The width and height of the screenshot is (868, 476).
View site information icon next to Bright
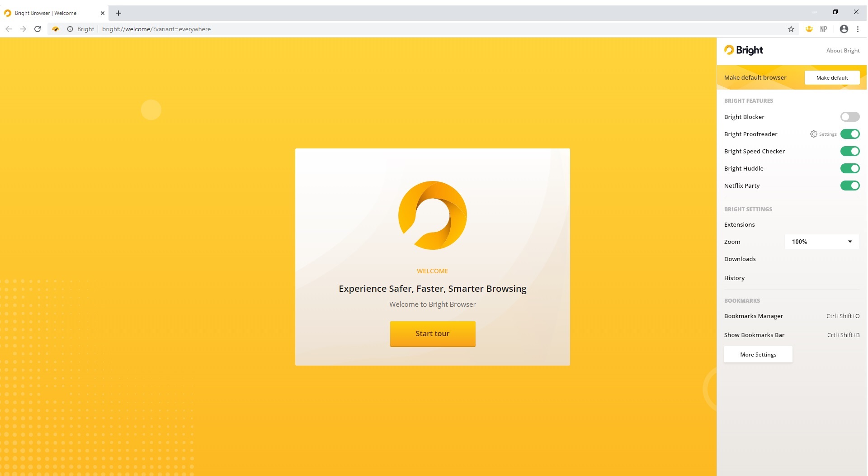pos(70,29)
